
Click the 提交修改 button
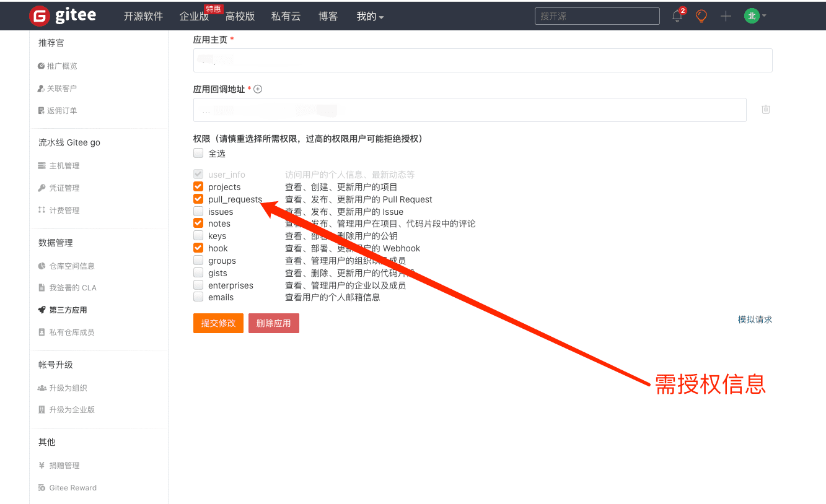[x=218, y=323]
